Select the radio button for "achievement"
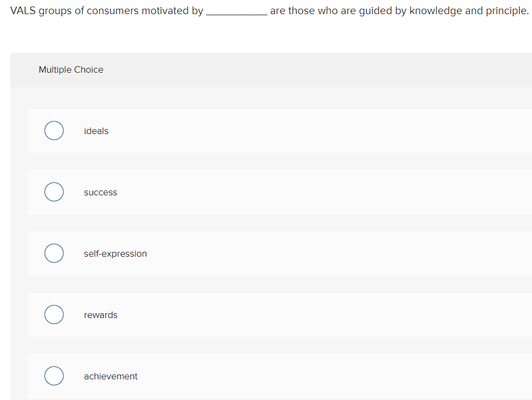This screenshot has height=400, width=532. (54, 376)
